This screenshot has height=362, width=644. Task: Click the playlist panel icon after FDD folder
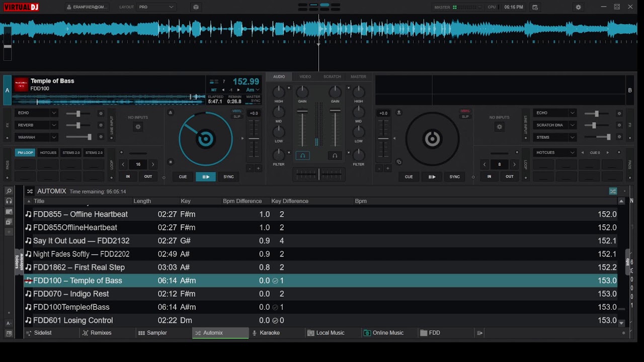(x=479, y=333)
